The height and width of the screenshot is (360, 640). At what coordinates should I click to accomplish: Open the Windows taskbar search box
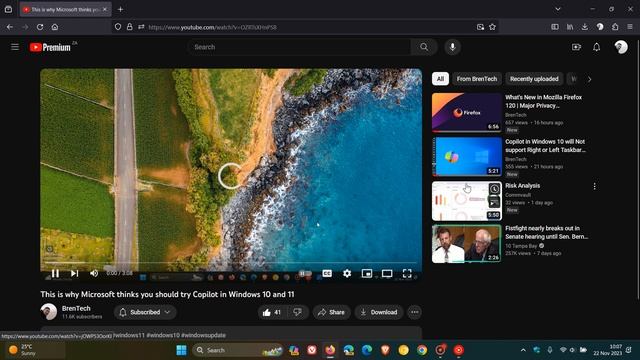238,350
